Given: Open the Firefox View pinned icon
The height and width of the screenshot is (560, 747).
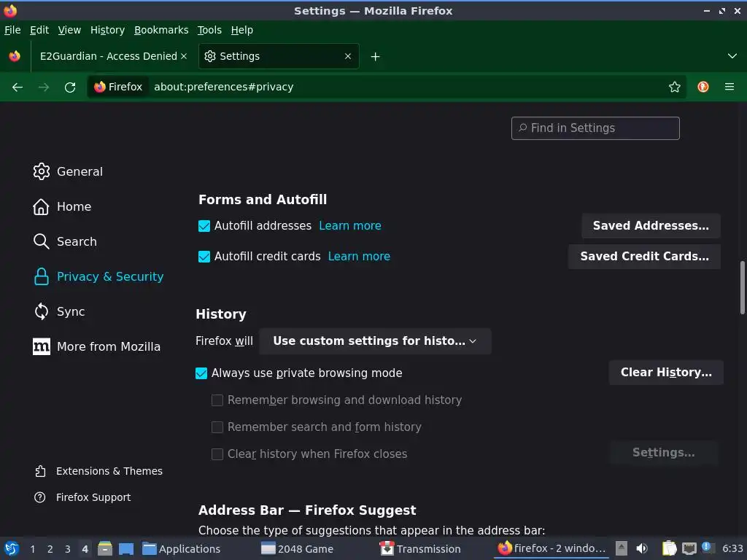Looking at the screenshot, I should coord(15,56).
